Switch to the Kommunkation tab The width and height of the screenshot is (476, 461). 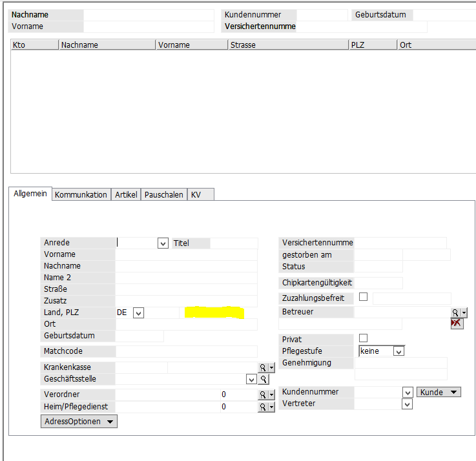(81, 194)
